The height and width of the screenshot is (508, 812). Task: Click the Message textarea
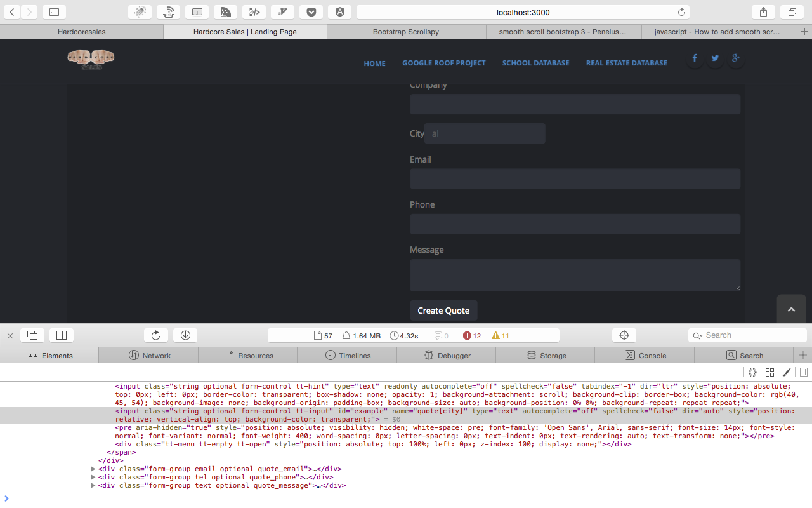(575, 275)
